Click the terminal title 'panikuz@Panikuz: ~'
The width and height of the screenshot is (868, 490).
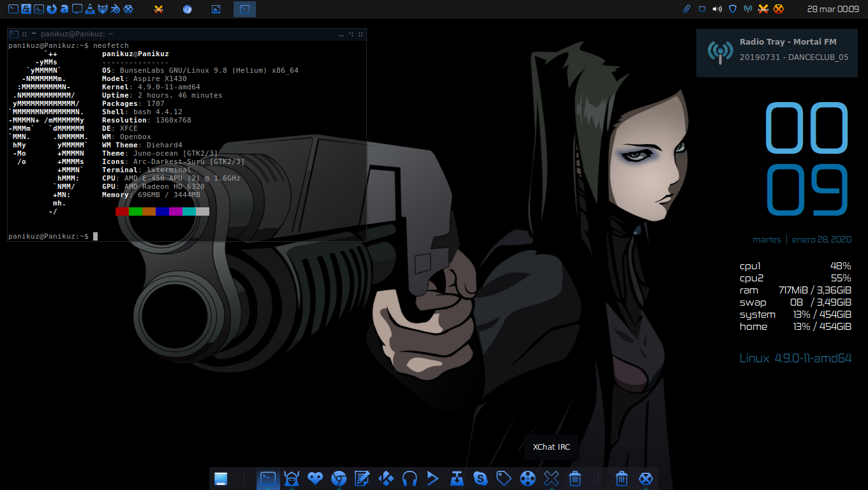77,34
